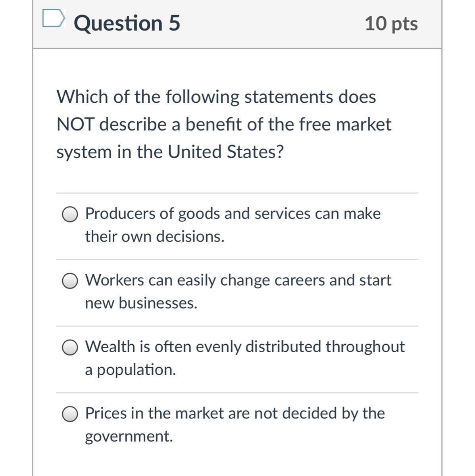Viewport: 475px width, 476px height.
Task: Click the 'Wealth is often evenly distributed throughout' label
Action: pyautogui.click(x=245, y=347)
